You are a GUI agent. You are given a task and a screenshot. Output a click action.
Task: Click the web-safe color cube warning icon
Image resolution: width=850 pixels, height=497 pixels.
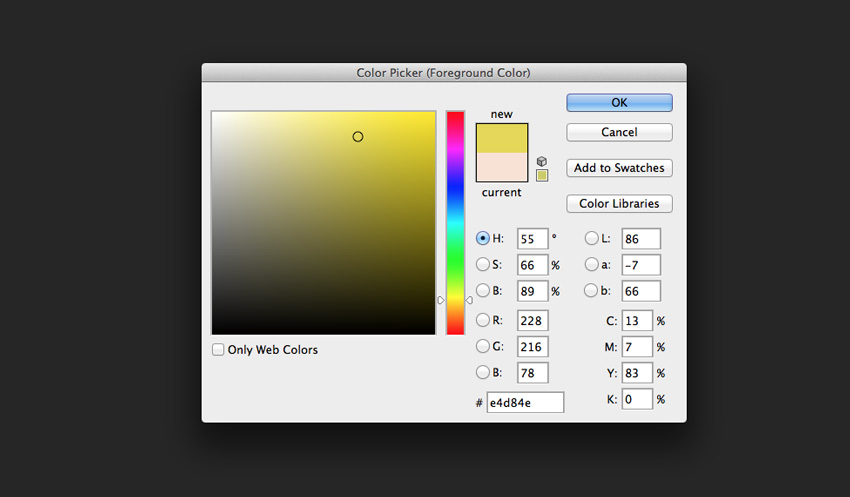542,161
